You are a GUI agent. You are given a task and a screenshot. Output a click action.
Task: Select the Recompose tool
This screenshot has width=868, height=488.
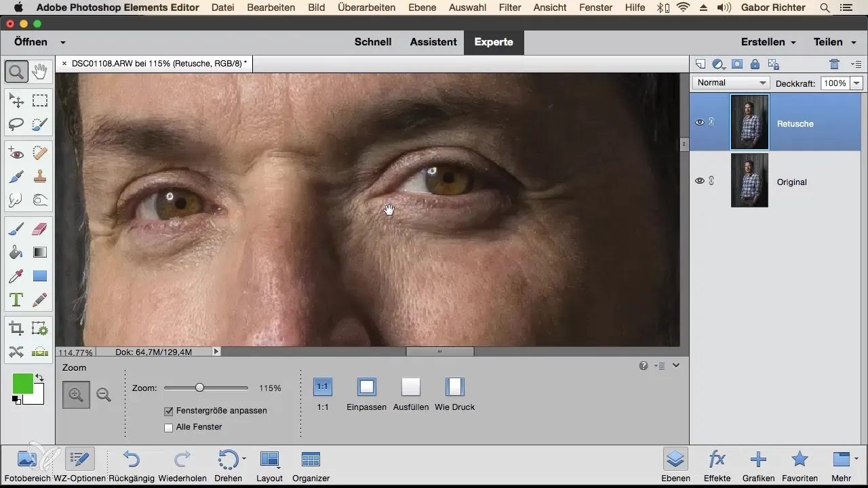(40, 329)
